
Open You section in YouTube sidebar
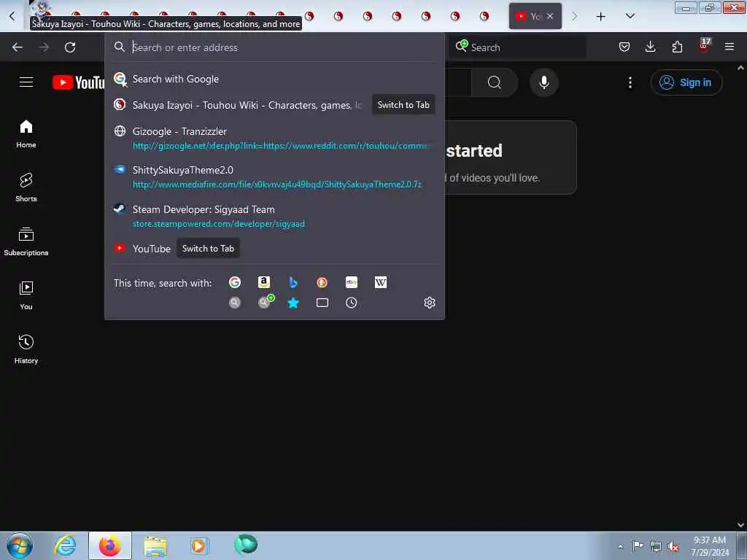tap(26, 296)
